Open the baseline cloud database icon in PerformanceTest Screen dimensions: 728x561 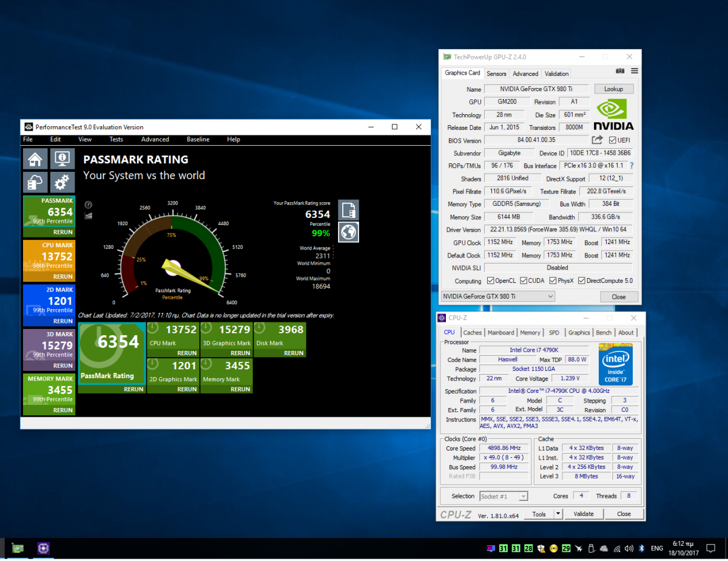(x=35, y=182)
